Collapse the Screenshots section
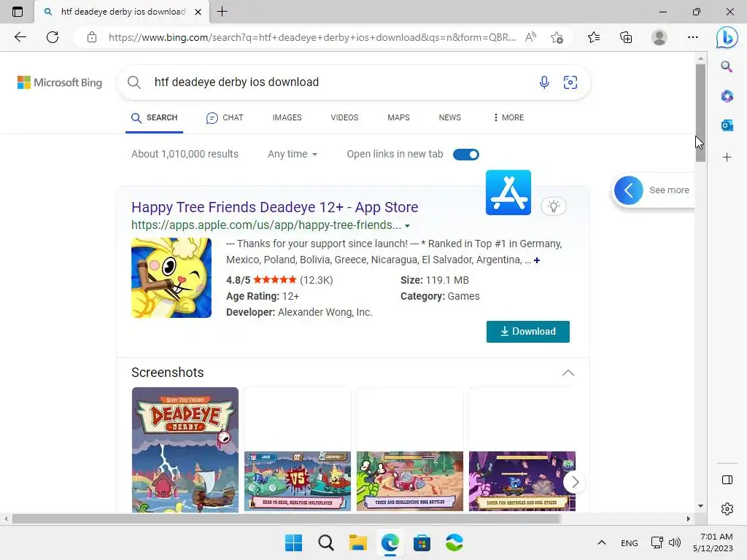Screen dimensions: 747x560 tap(568, 373)
